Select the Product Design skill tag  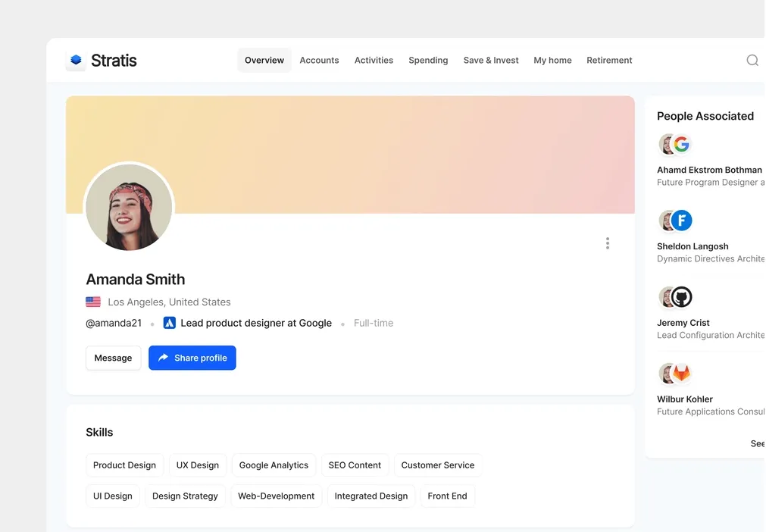124,465
